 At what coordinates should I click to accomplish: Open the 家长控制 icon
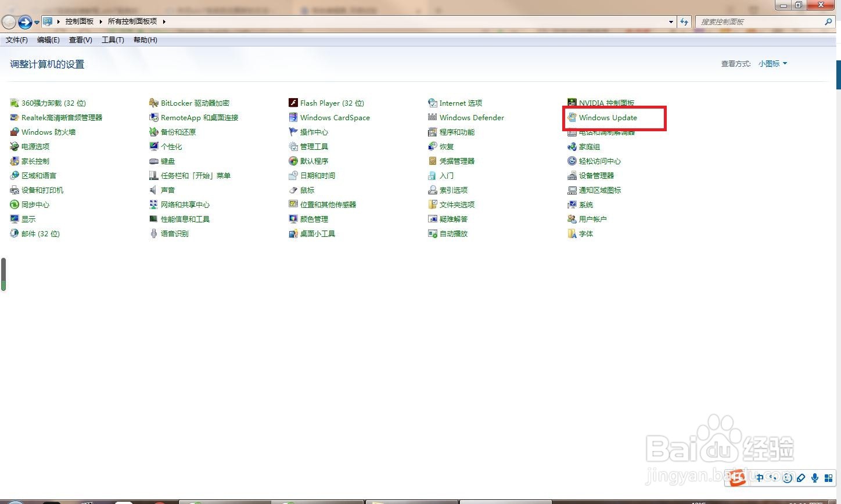tap(15, 161)
